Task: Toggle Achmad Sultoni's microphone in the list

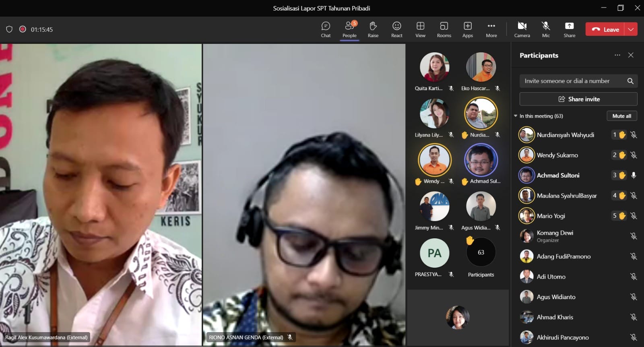Action: click(x=634, y=175)
